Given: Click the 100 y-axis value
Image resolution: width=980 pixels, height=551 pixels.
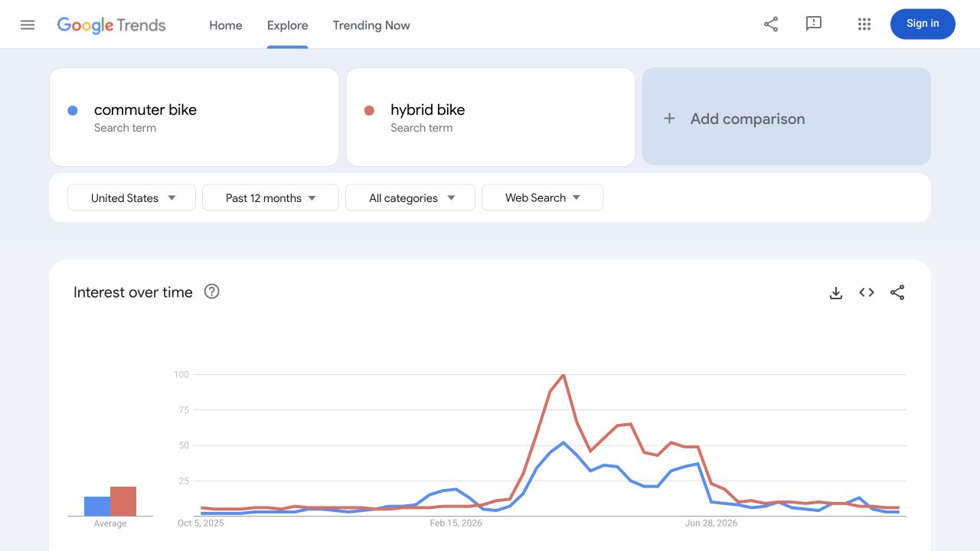Looking at the screenshot, I should point(181,374).
